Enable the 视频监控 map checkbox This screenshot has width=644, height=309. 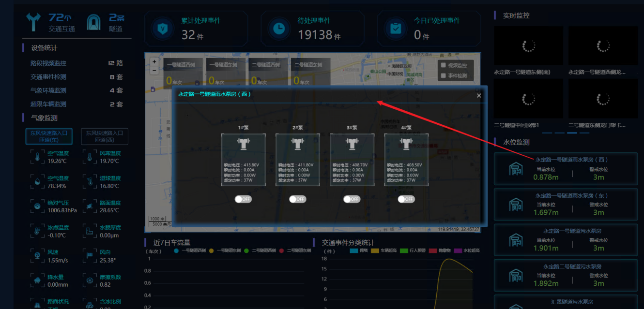coord(443,65)
